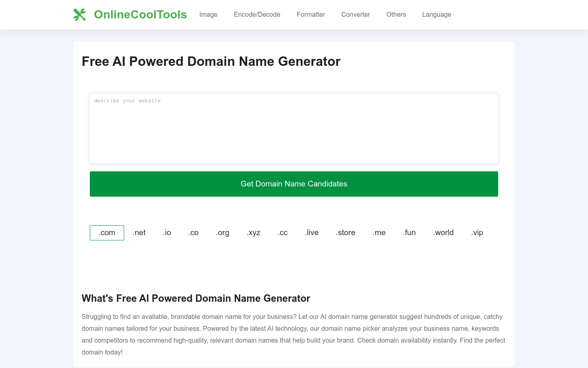Screen dimensions: 588x368
Task: Click the OnlineCoolTools wrench logo icon
Action: coord(80,15)
